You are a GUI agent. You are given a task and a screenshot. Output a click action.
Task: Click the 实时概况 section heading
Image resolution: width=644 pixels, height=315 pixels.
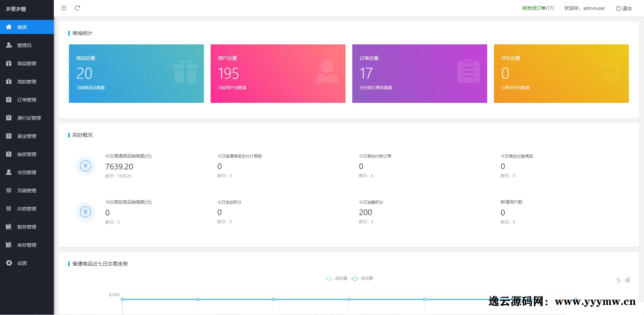tap(82, 135)
